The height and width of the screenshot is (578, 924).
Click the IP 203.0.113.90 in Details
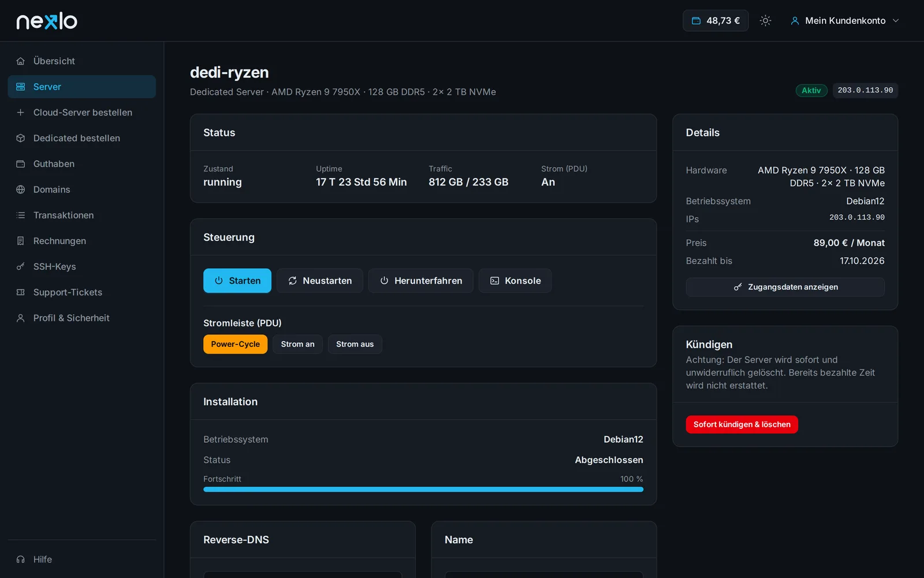coord(857,218)
